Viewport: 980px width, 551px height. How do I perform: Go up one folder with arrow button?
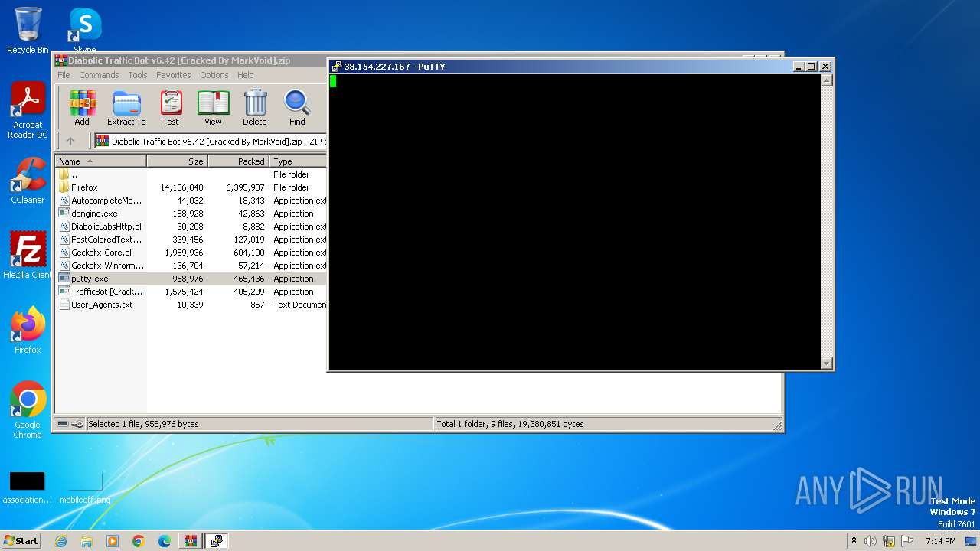70,141
